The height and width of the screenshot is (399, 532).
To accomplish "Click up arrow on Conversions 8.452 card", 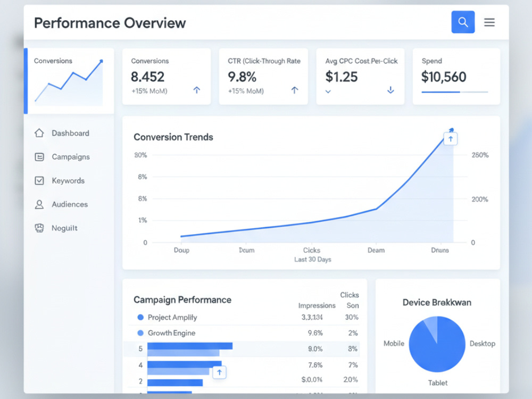I will (x=197, y=90).
